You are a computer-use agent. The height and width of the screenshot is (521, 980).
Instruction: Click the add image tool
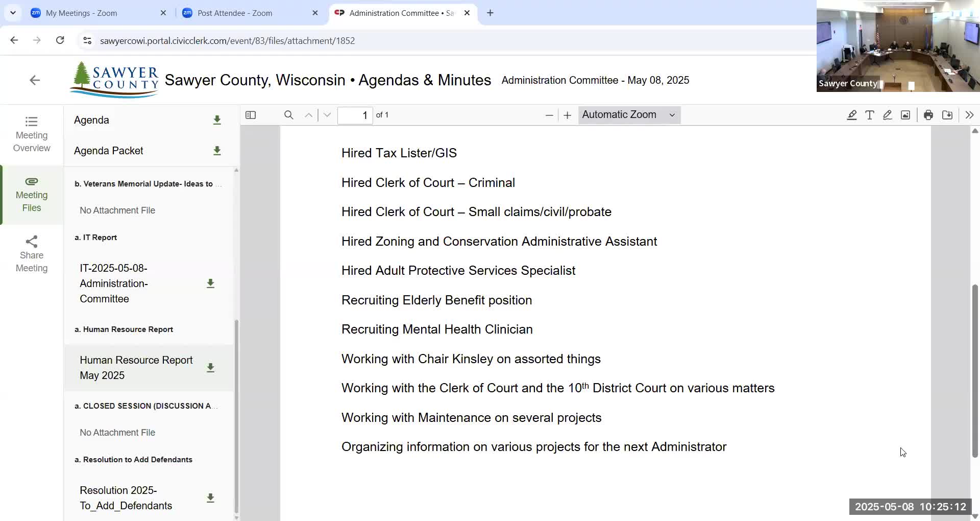coord(905,115)
